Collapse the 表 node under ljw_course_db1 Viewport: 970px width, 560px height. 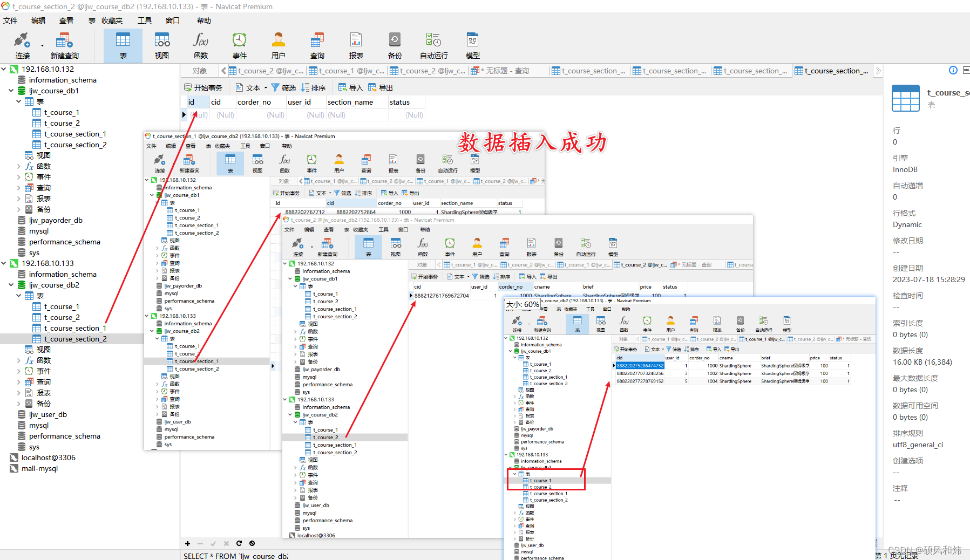(18, 101)
